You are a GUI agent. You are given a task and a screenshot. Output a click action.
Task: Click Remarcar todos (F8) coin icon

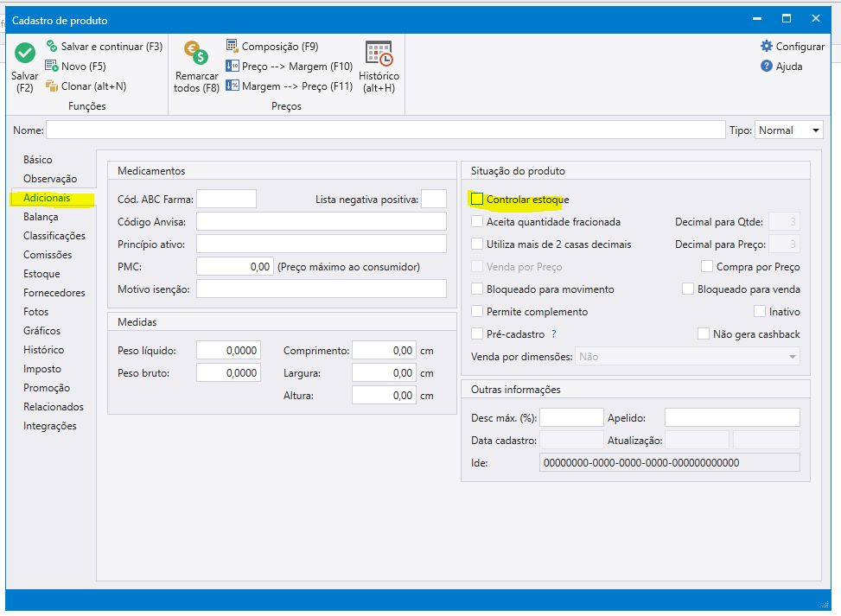point(196,54)
